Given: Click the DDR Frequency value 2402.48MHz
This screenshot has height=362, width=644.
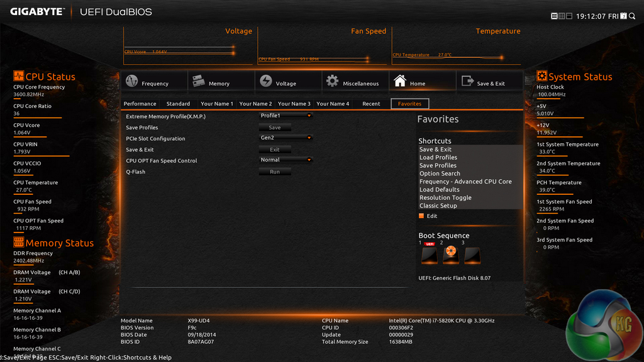Looking at the screenshot, I should [x=28, y=261].
